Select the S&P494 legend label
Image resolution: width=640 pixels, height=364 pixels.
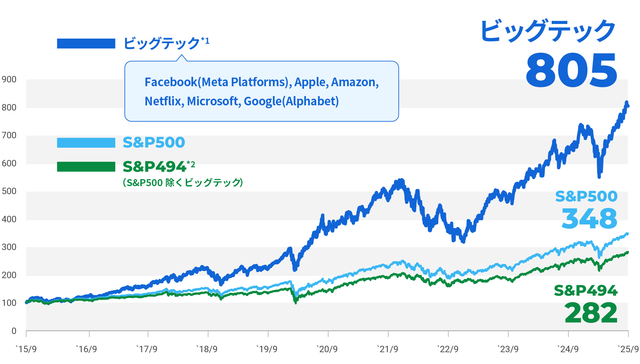(x=154, y=167)
